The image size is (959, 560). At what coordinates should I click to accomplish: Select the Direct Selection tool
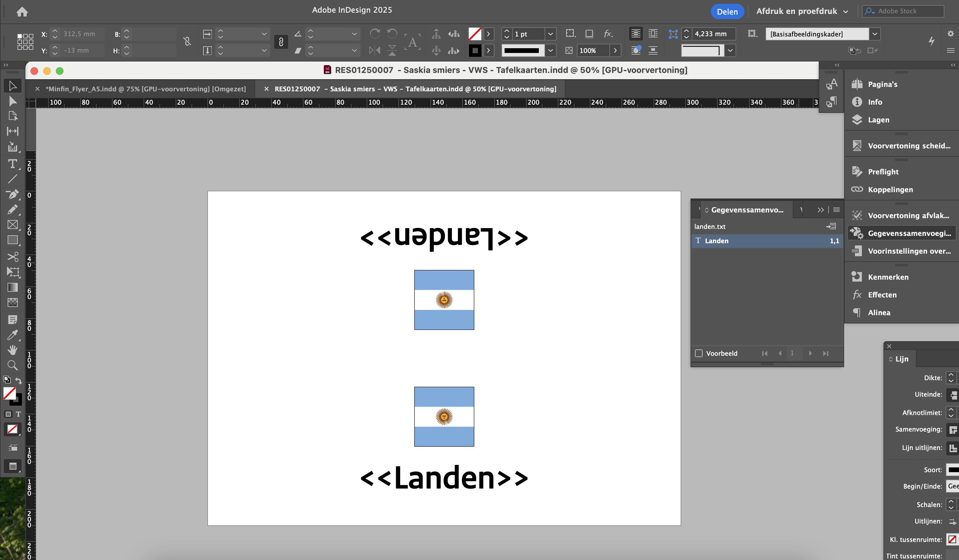(x=13, y=101)
